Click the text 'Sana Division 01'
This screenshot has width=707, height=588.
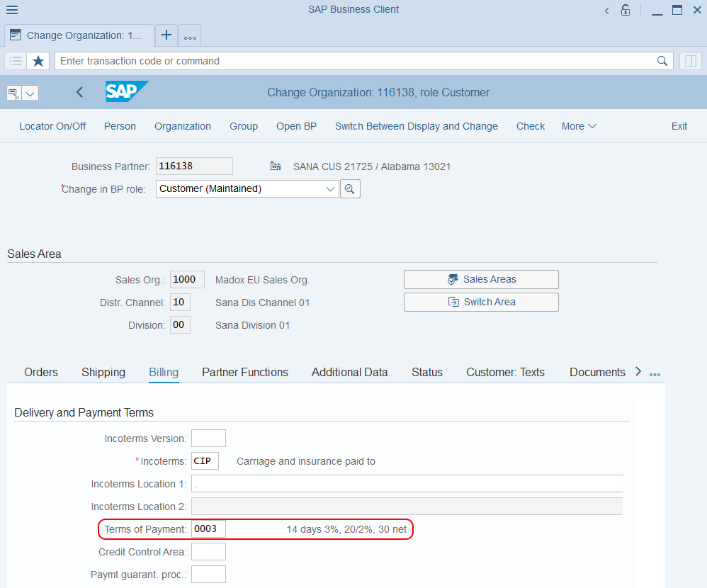pyautogui.click(x=252, y=326)
